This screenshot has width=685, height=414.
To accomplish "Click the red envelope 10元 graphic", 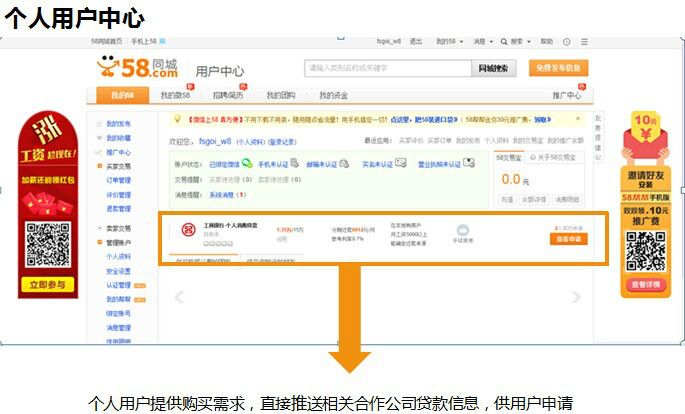I will (x=646, y=138).
